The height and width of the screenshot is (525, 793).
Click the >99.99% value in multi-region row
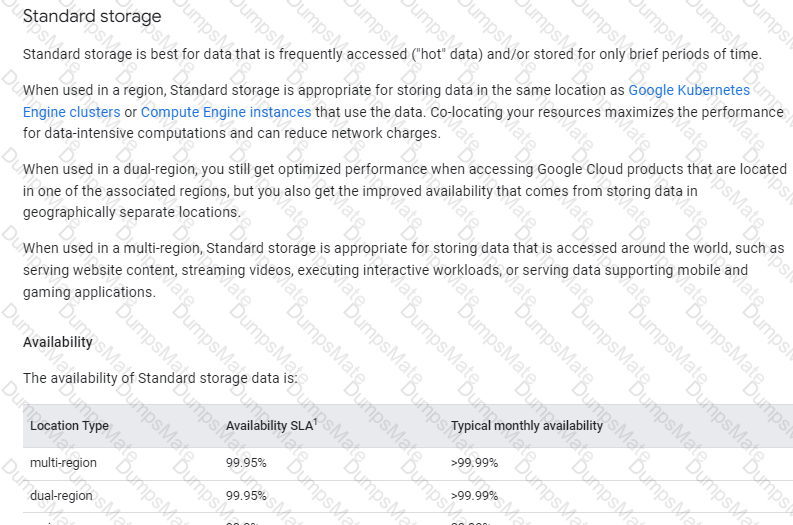click(x=474, y=463)
